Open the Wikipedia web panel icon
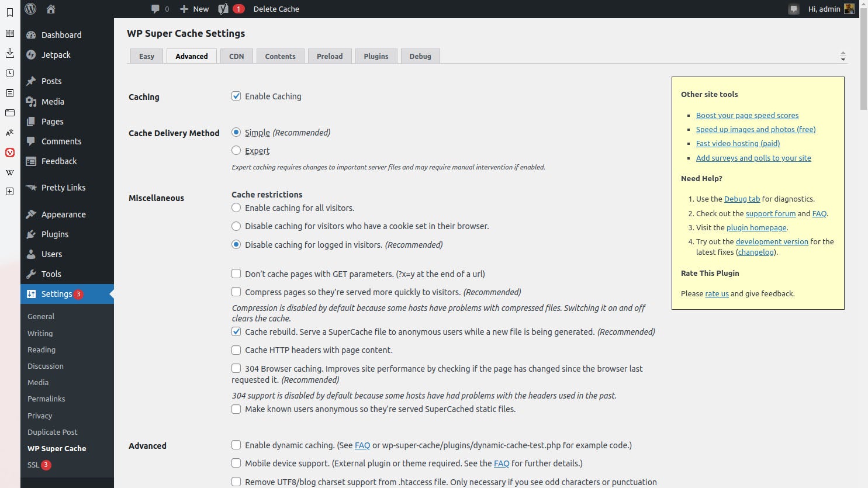The height and width of the screenshot is (488, 868). (10, 172)
